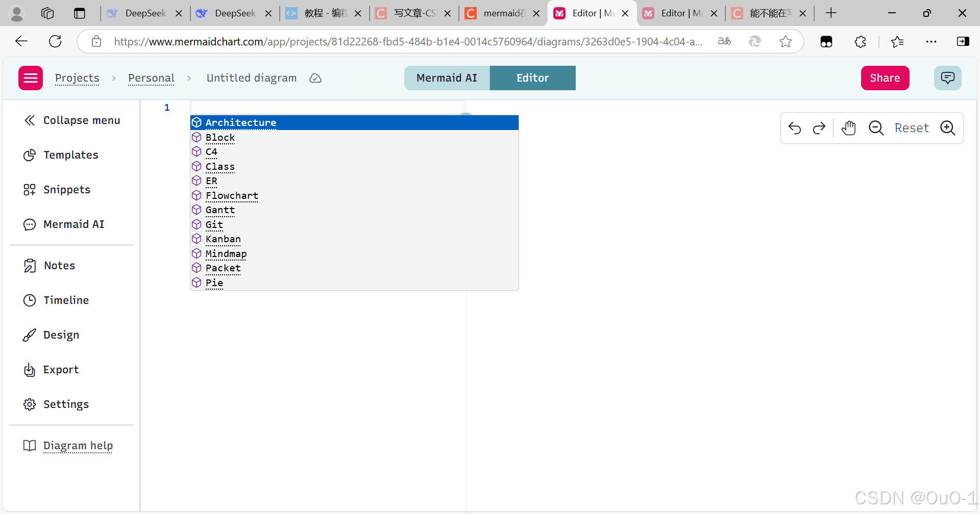
Task: Open Notes in the sidebar
Action: 49,266
